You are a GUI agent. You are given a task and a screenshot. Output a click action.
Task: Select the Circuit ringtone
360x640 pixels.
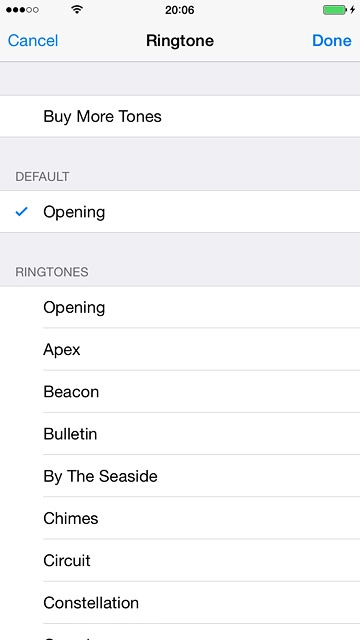click(180, 560)
